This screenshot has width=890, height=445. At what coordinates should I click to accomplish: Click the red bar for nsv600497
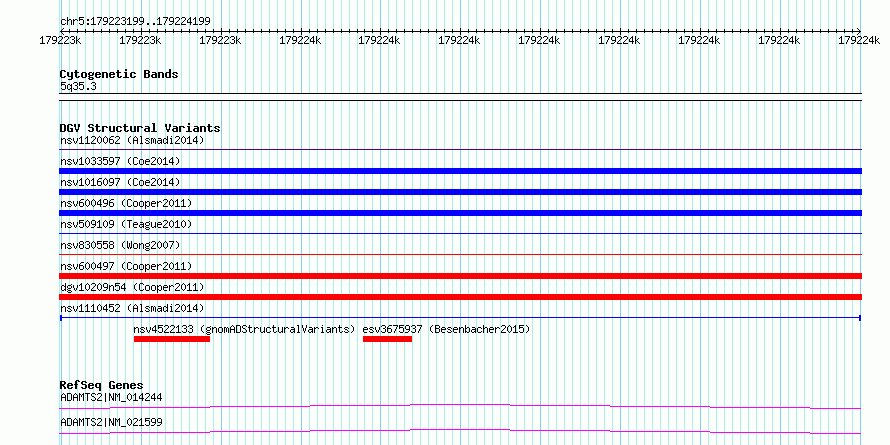tap(460, 276)
